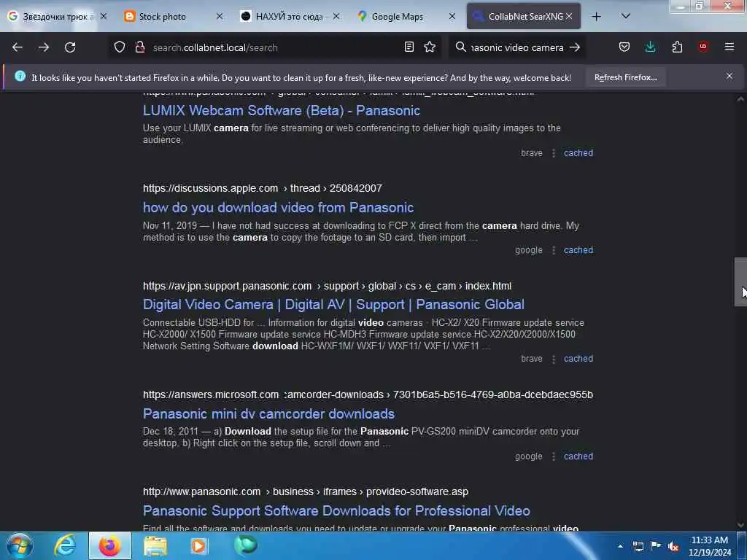Screen dimensions: 747x560
Task: Click the av.jpn.support.panasonic.com result URL
Action: point(327,286)
